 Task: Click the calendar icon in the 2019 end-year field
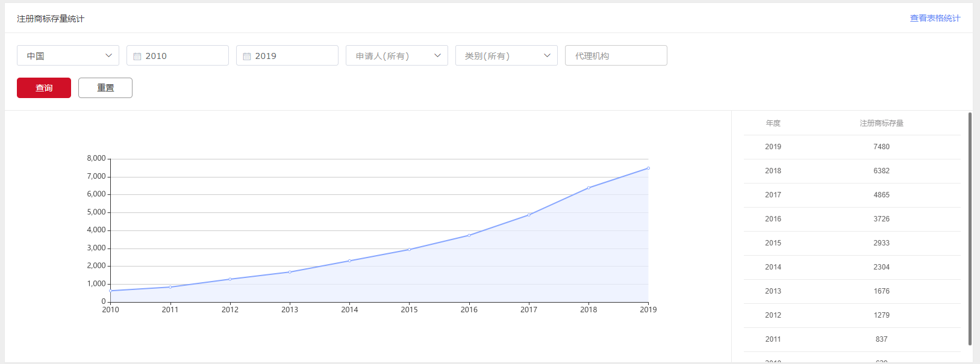[247, 56]
